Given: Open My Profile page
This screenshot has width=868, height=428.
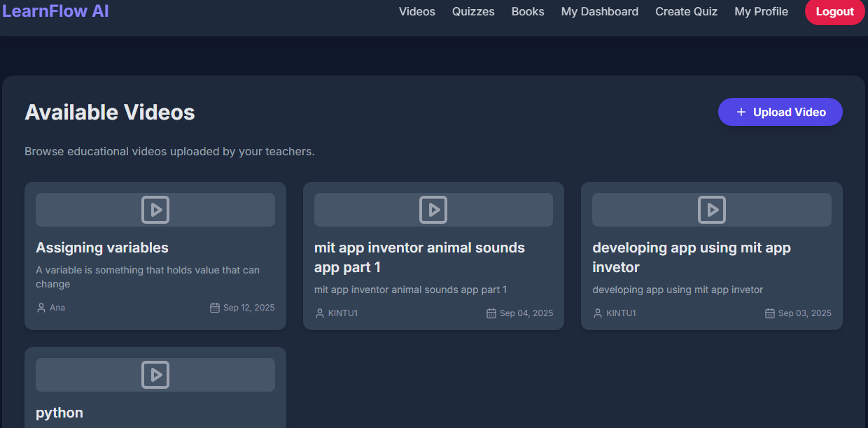Looking at the screenshot, I should pyautogui.click(x=762, y=11).
